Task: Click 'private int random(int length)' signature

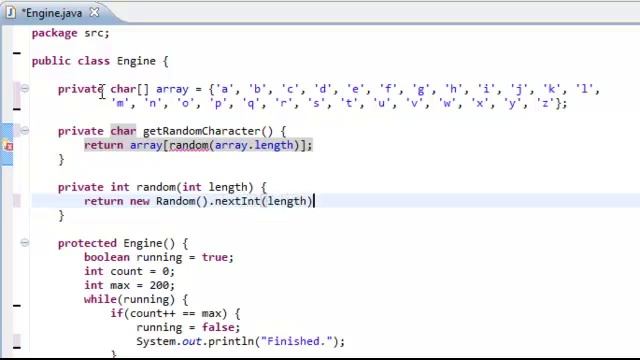Action: click(x=156, y=187)
